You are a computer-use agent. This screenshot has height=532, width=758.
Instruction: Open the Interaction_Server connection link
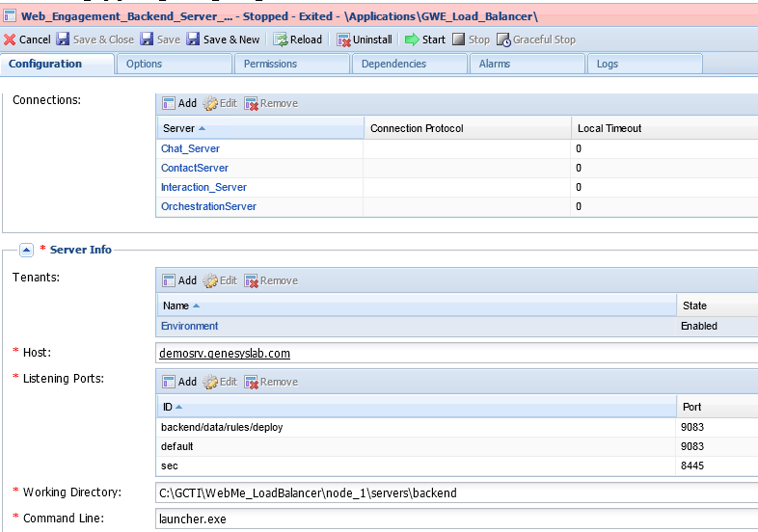[x=203, y=188]
